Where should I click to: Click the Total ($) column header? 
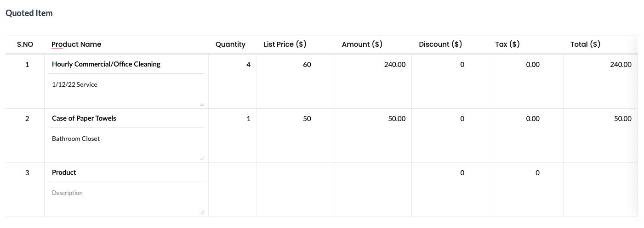tap(585, 44)
